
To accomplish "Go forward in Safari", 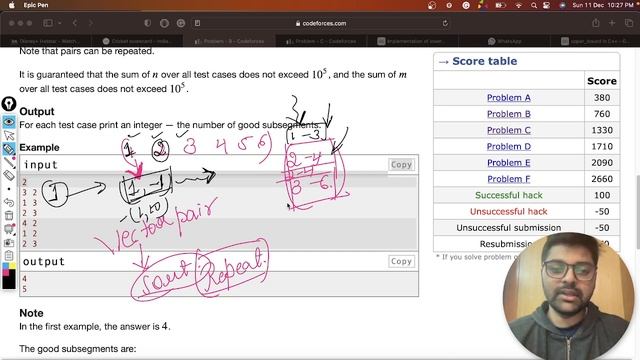I will tap(91, 23).
